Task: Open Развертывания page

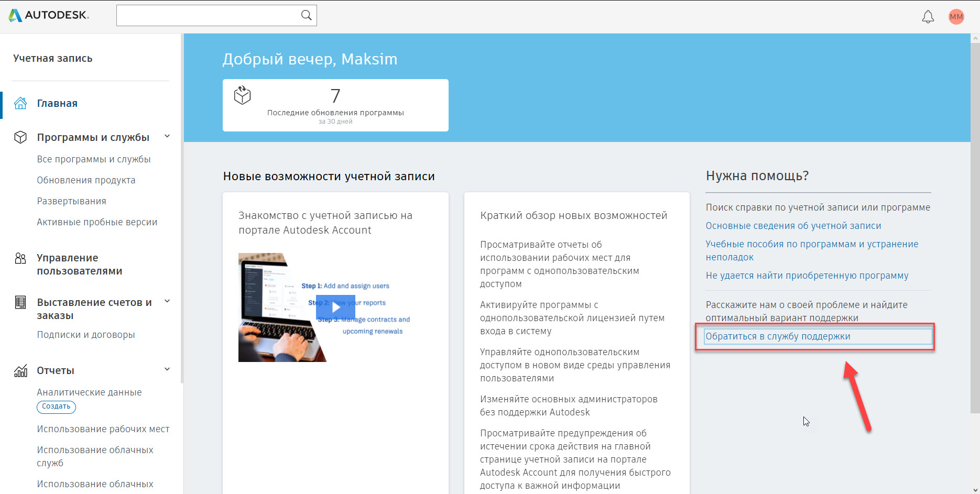Action: (x=71, y=201)
